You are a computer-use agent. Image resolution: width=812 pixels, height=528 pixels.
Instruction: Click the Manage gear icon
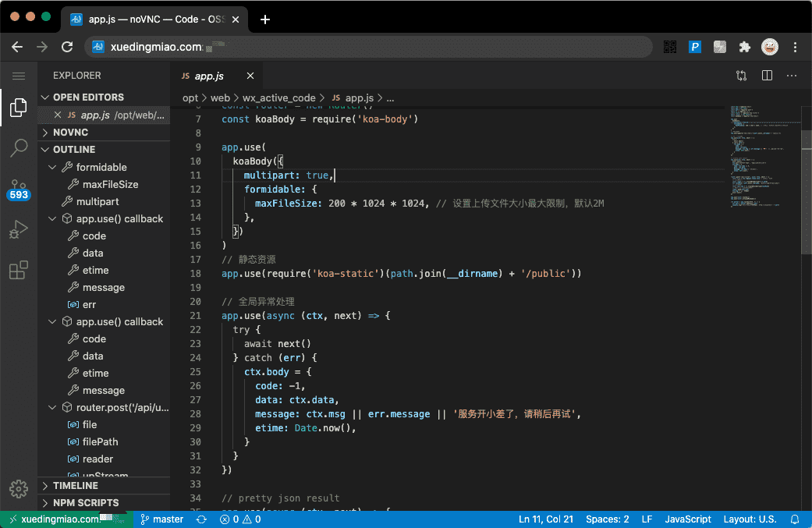pyautogui.click(x=19, y=489)
